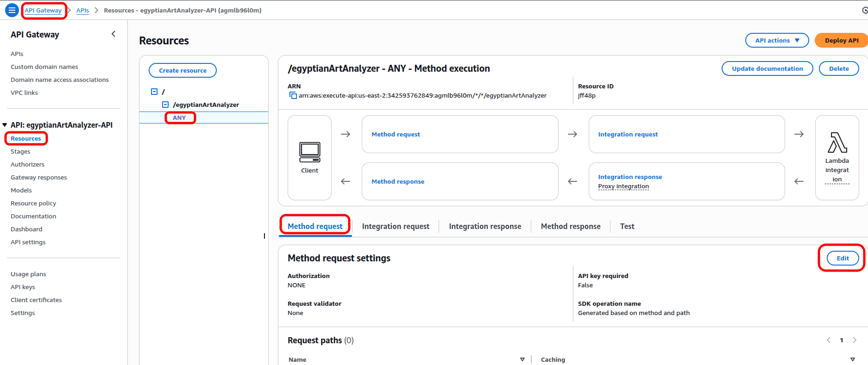Collapse the API: egyptianArtAnalyzer-API section
This screenshot has height=365, width=868.
(x=5, y=125)
